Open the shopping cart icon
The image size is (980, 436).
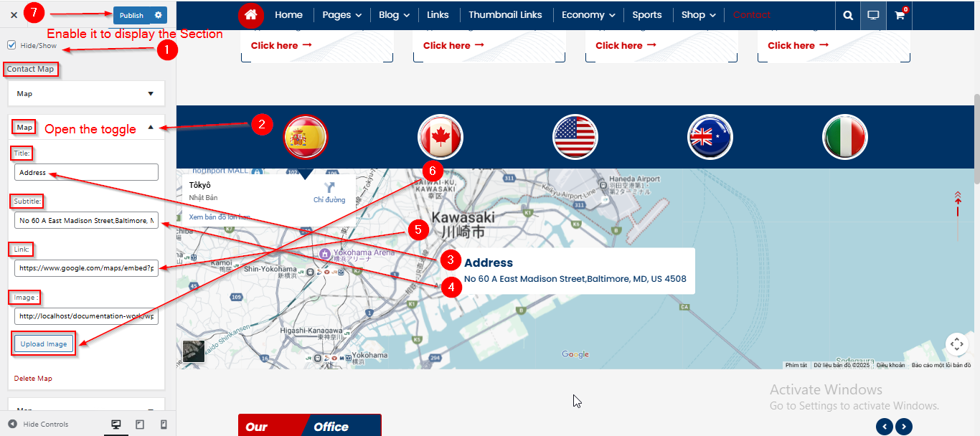[899, 15]
